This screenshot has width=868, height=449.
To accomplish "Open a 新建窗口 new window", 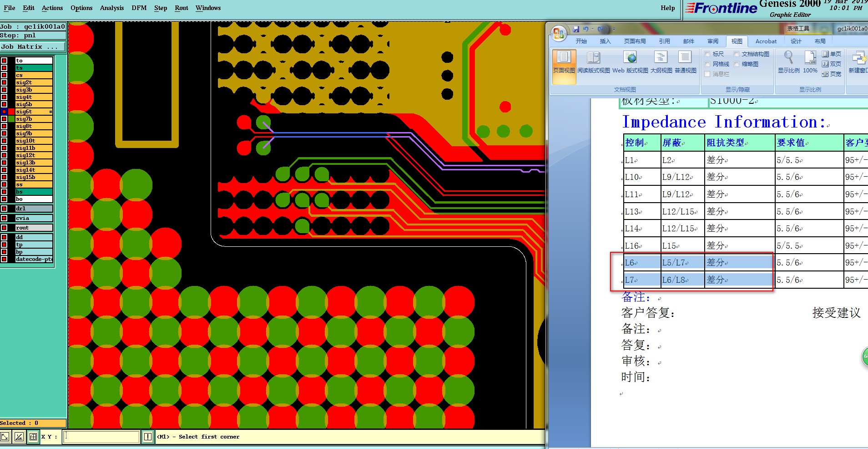I will 858,62.
